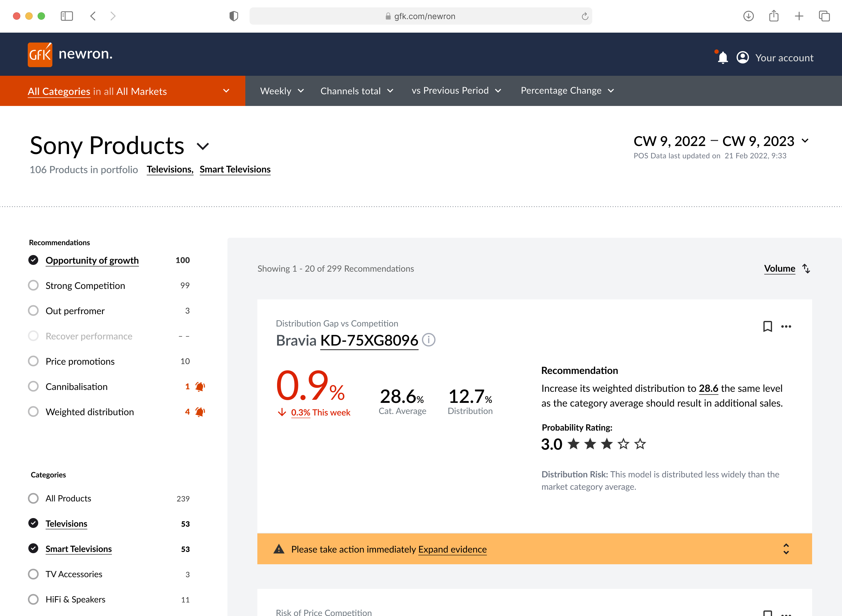842x616 pixels.
Task: Select the Price promotions recommendation filter
Action: coord(33,361)
